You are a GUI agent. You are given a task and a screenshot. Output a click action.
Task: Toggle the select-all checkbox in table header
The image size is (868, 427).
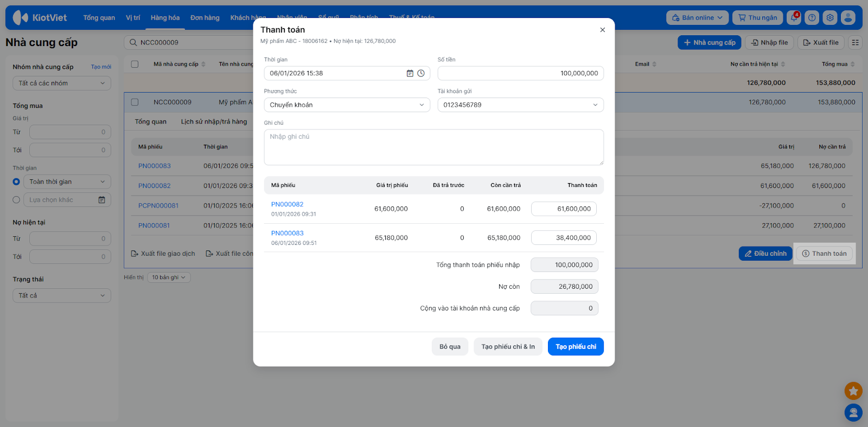135,64
